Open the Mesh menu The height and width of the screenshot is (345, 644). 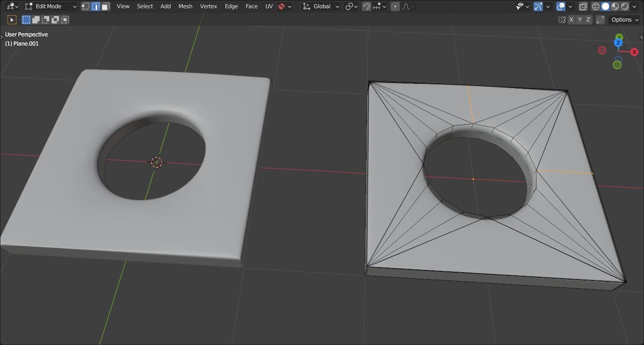[185, 6]
